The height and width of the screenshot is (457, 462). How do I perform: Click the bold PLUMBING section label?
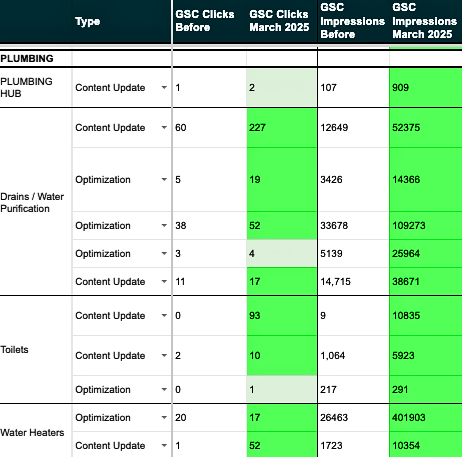(x=27, y=59)
